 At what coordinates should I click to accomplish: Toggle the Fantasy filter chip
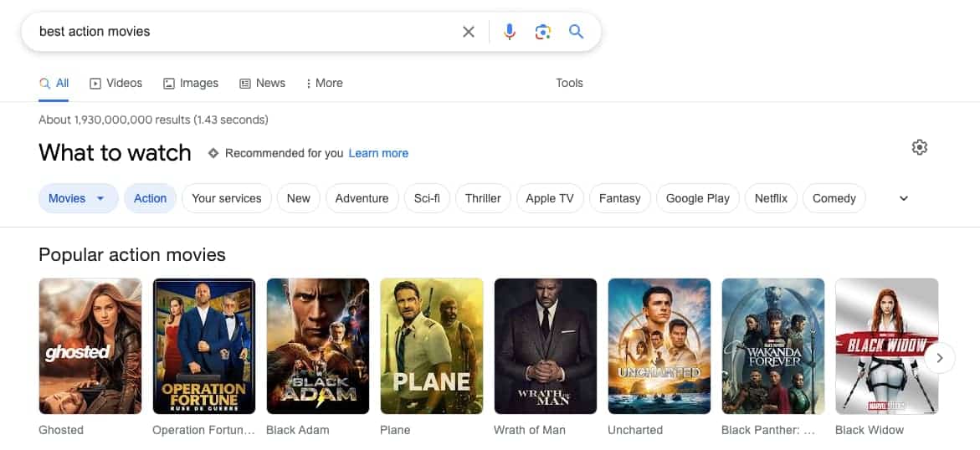[x=619, y=198]
